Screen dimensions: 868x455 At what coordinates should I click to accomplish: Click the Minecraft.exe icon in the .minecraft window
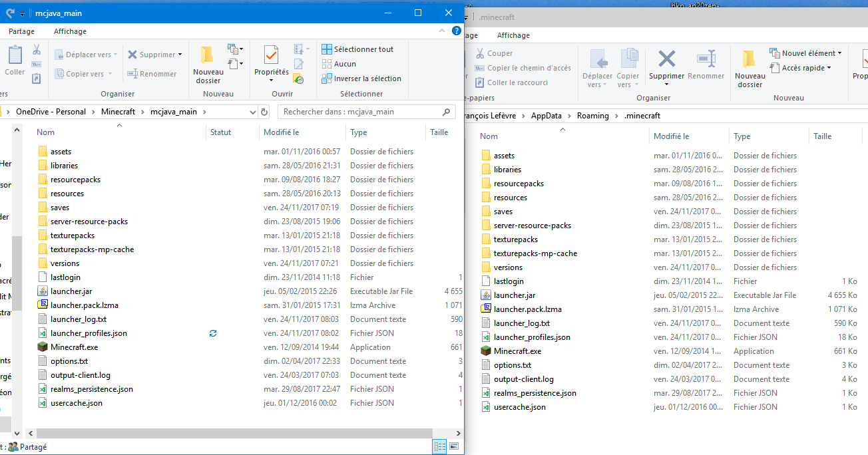(487, 351)
